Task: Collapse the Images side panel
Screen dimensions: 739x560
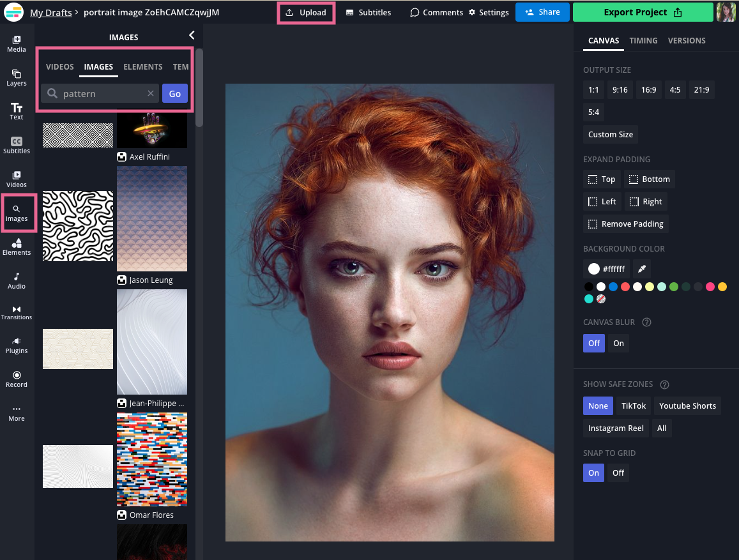Action: pos(191,36)
